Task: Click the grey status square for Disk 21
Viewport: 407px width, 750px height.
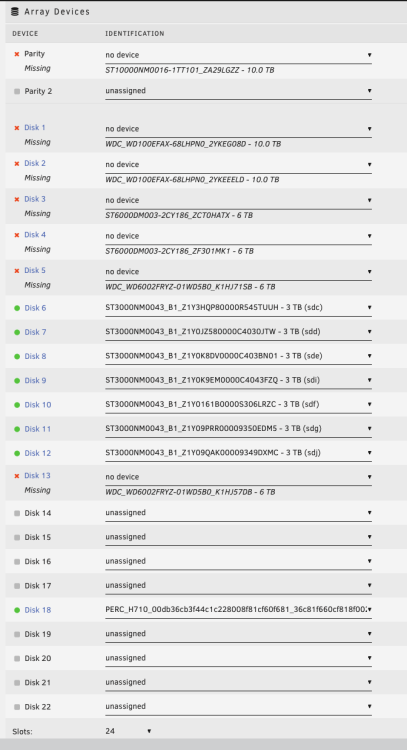Action: (x=17, y=683)
